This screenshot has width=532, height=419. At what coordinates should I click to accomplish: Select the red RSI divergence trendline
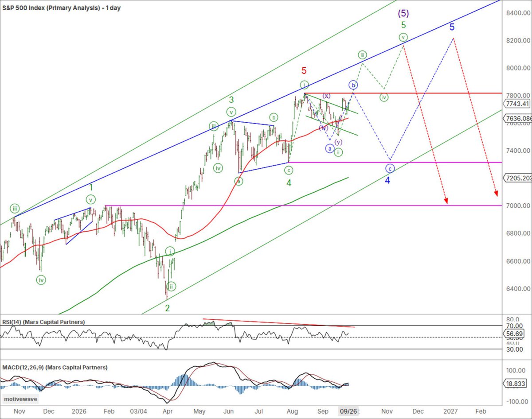278,322
